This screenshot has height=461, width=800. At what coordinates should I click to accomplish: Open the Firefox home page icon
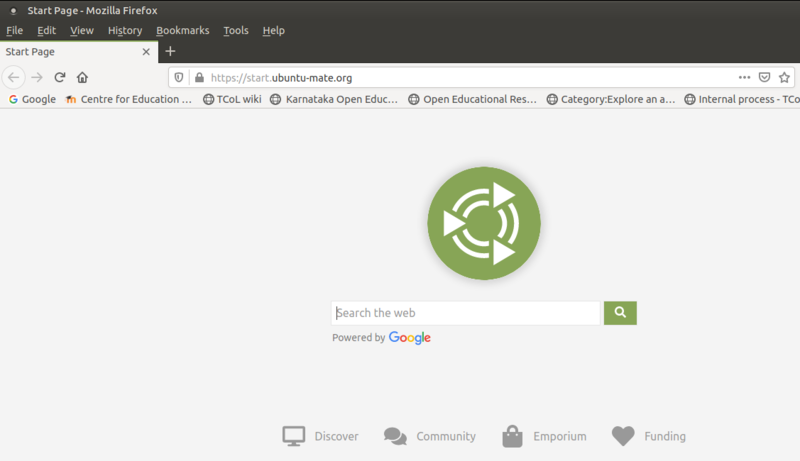pos(82,78)
